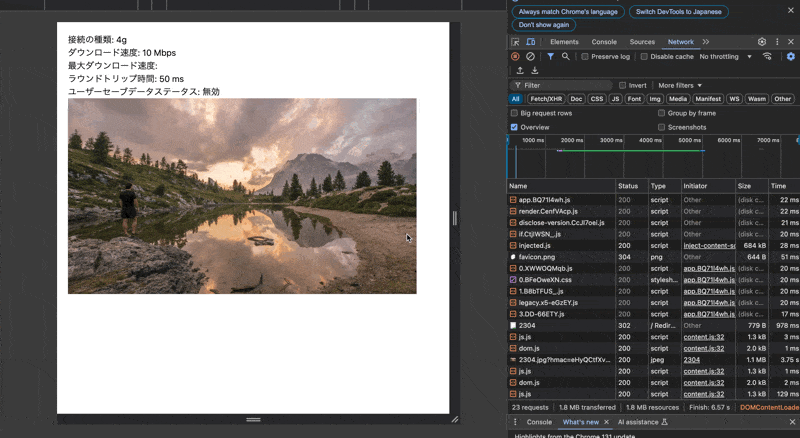Filter requests by Img type
The image size is (800, 438).
click(655, 99)
